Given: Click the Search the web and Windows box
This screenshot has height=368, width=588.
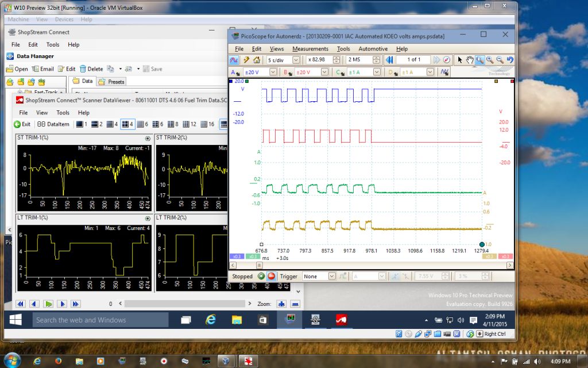Looking at the screenshot, I should pyautogui.click(x=100, y=320).
